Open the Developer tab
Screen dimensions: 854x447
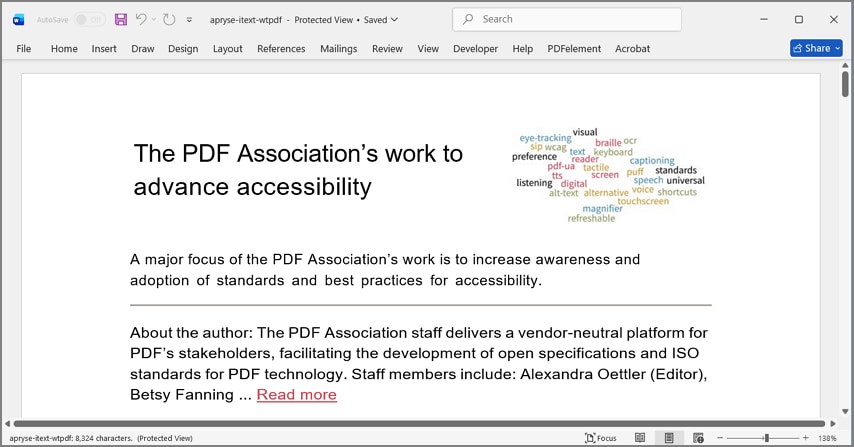pos(475,48)
